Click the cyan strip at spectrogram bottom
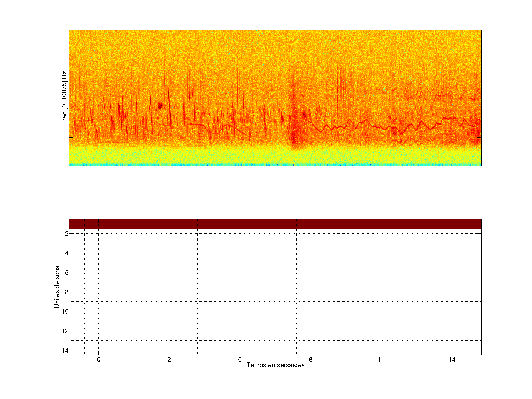532x399 pixels. [275, 165]
